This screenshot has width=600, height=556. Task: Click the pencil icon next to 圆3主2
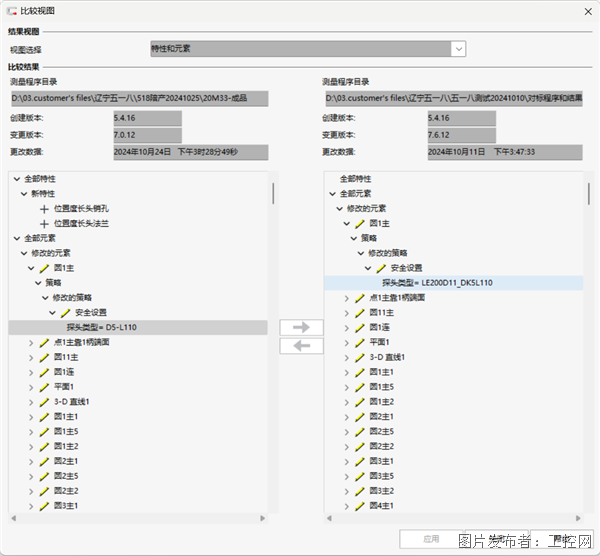click(x=359, y=491)
